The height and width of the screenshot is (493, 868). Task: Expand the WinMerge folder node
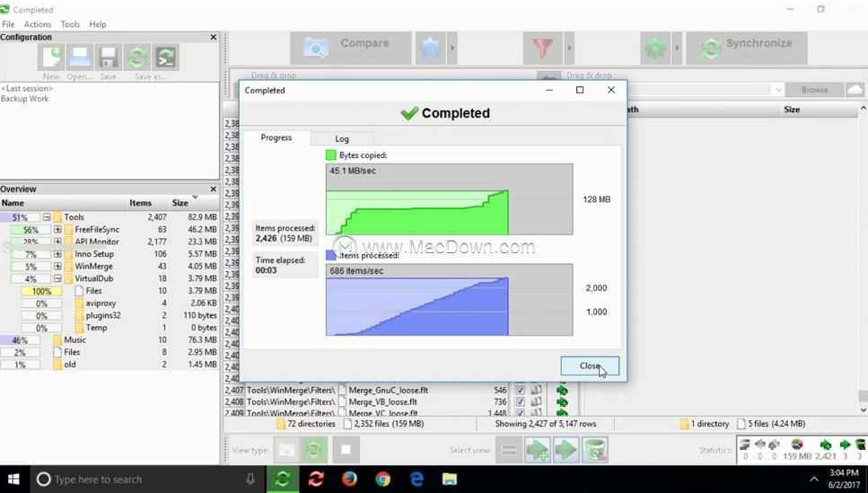click(57, 266)
